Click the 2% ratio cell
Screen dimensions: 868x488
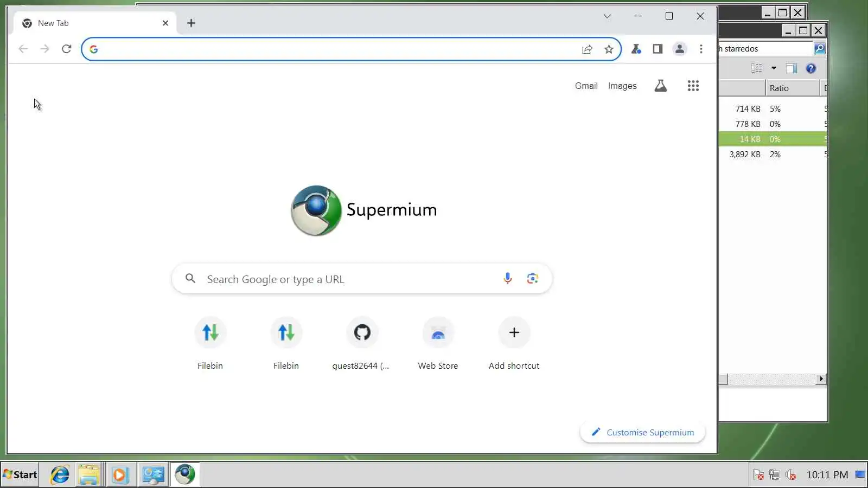click(775, 155)
